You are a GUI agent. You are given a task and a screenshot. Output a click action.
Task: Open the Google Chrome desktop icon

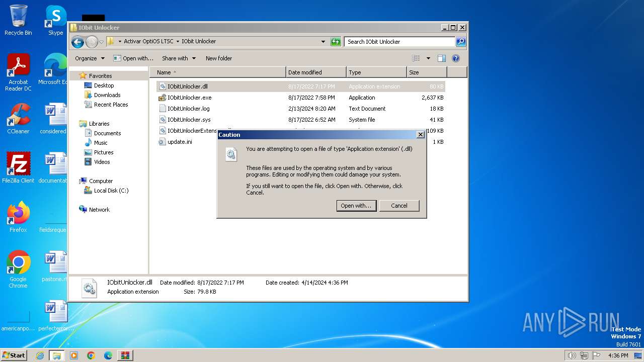[x=18, y=269]
